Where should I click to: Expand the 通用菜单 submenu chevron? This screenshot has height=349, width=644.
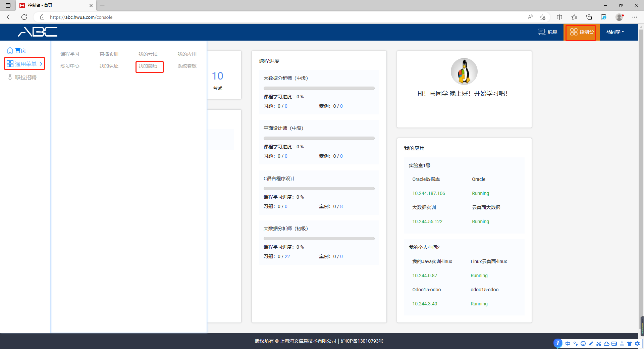tap(41, 64)
